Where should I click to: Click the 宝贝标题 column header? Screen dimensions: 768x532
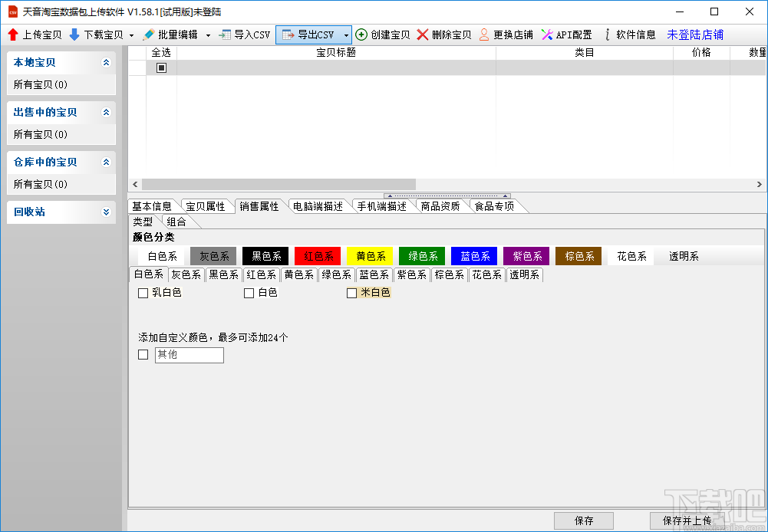[336, 53]
